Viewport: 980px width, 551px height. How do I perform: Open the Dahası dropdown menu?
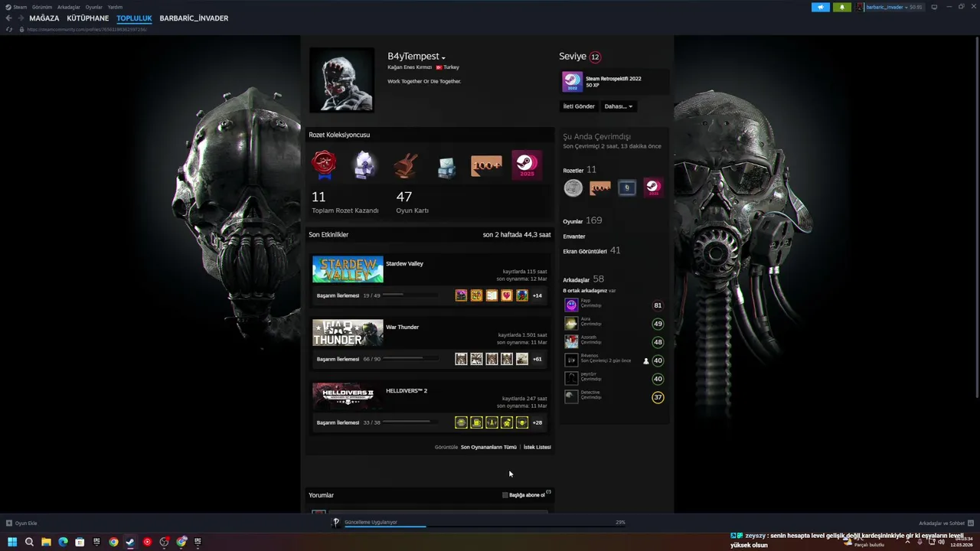click(x=618, y=106)
